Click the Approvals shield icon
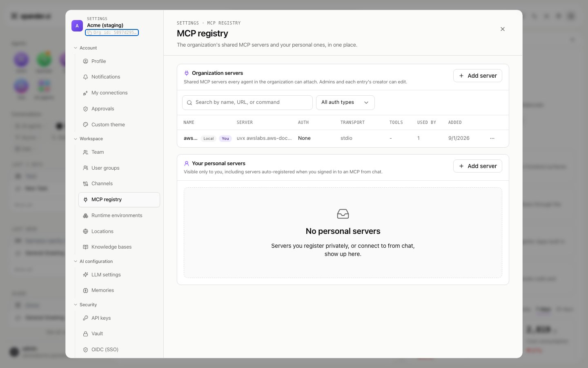The image size is (588, 368). click(85, 109)
